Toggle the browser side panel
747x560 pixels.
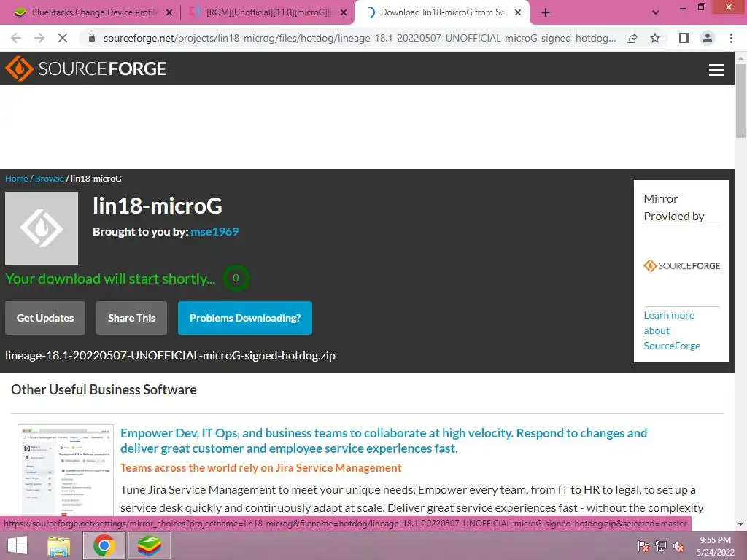point(684,38)
